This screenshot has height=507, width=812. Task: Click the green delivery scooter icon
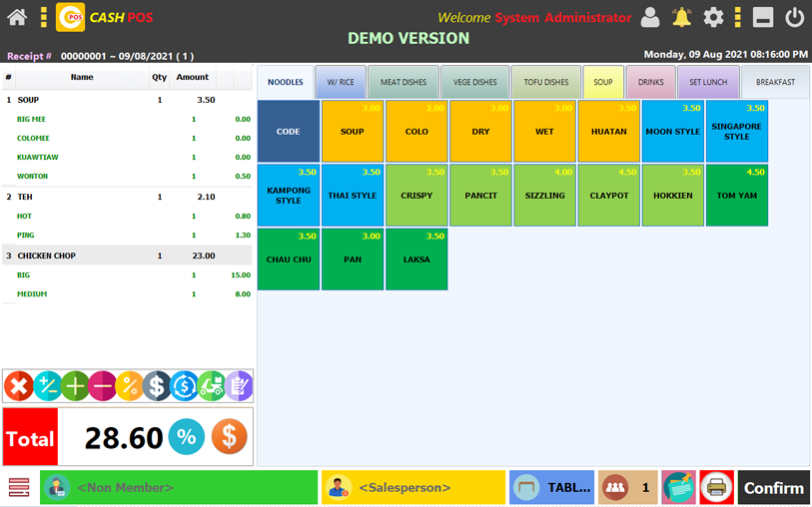click(211, 385)
